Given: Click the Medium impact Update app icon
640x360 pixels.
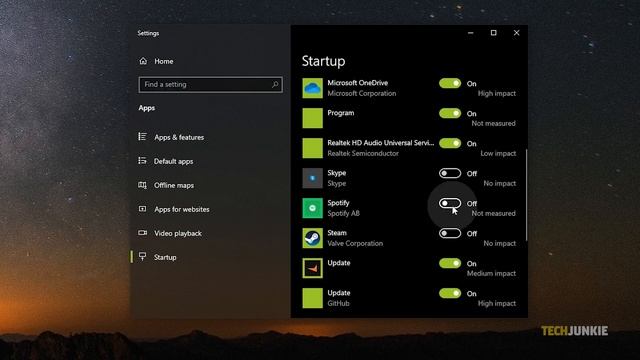Looking at the screenshot, I should click(x=313, y=268).
